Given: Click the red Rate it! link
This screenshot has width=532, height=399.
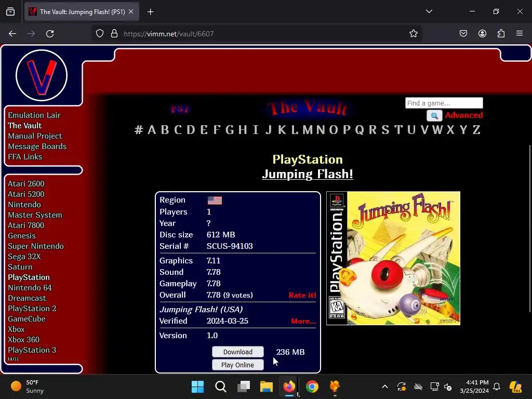Looking at the screenshot, I should [x=302, y=295].
